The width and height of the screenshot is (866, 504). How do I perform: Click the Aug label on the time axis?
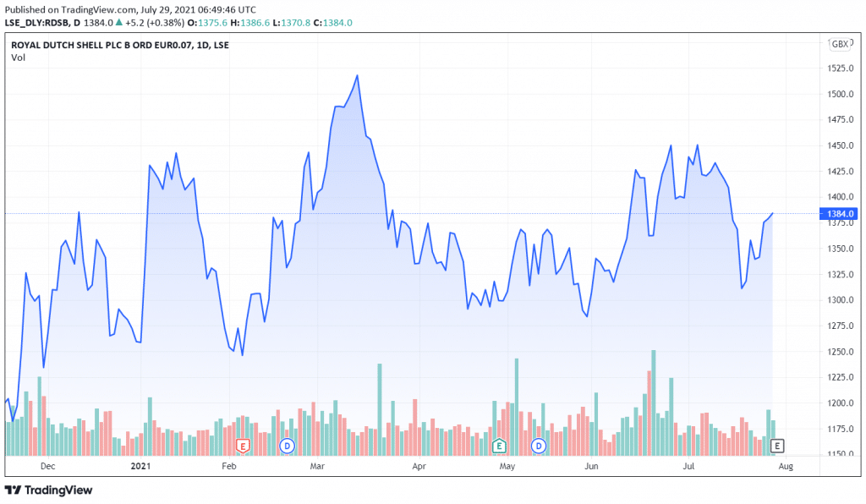click(x=786, y=467)
